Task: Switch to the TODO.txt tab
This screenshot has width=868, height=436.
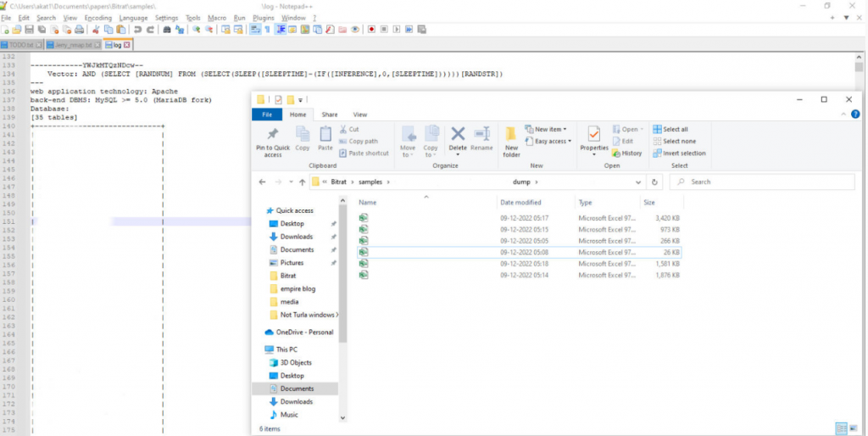Action: click(20, 45)
